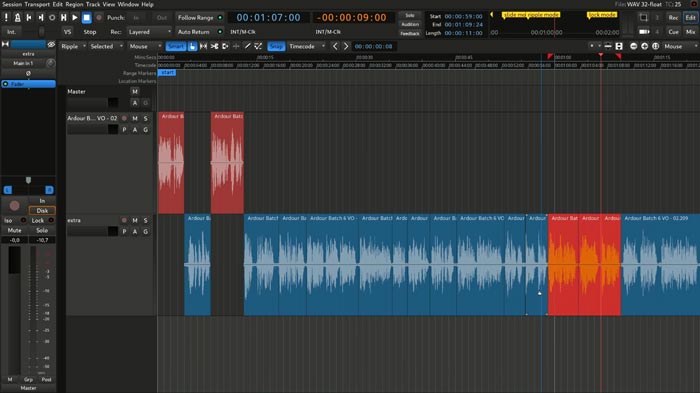Switch to the Rec tab
The height and width of the screenshot is (393, 700).
[673, 17]
